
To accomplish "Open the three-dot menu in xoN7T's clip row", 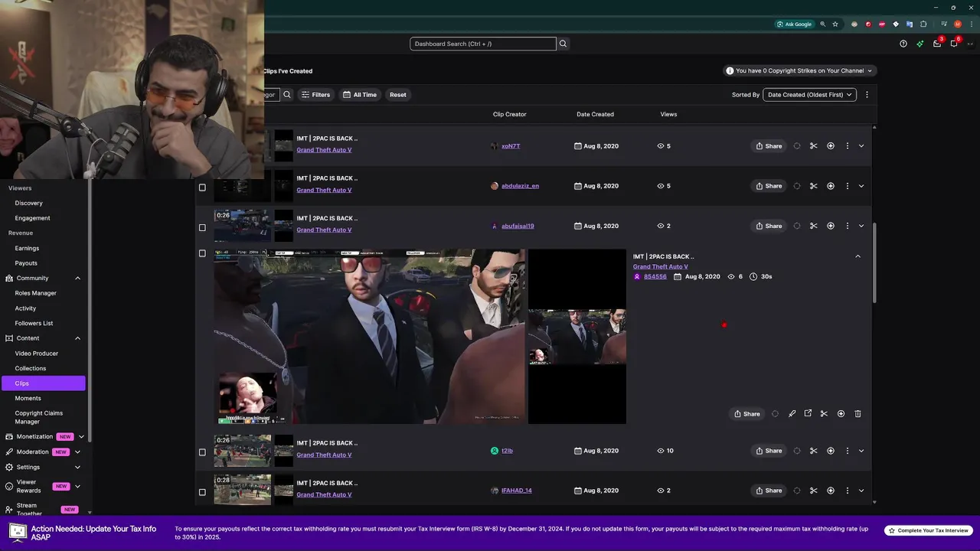I will tap(847, 146).
